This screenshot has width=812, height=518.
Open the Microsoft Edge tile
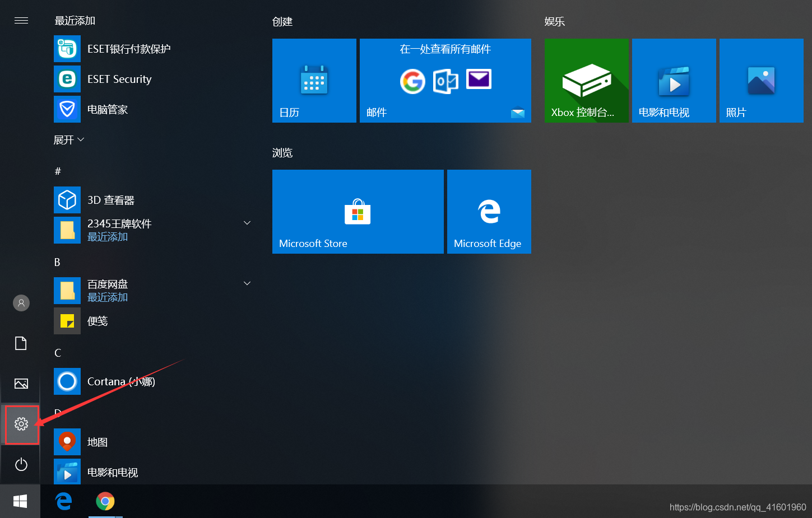[489, 212]
